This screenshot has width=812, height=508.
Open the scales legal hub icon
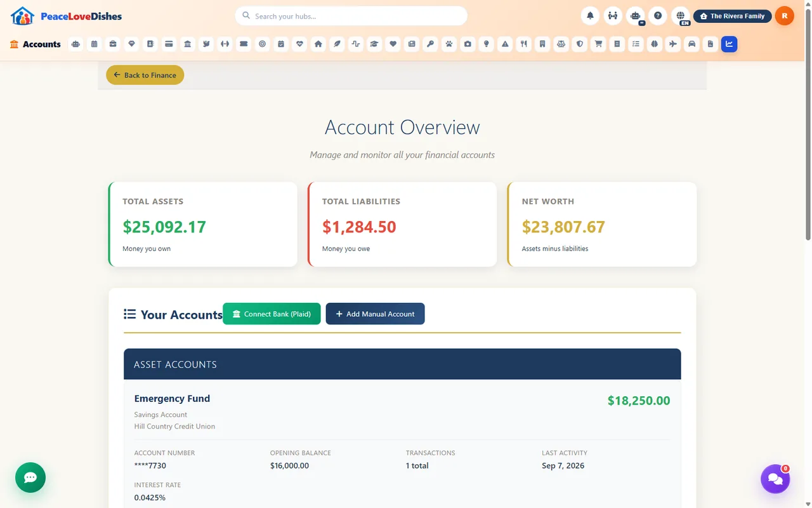[561, 44]
